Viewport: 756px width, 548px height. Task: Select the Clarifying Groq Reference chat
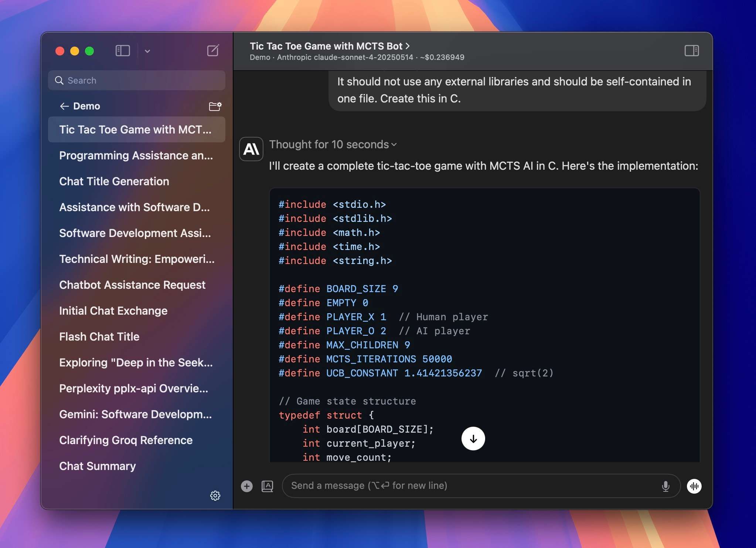tap(126, 440)
